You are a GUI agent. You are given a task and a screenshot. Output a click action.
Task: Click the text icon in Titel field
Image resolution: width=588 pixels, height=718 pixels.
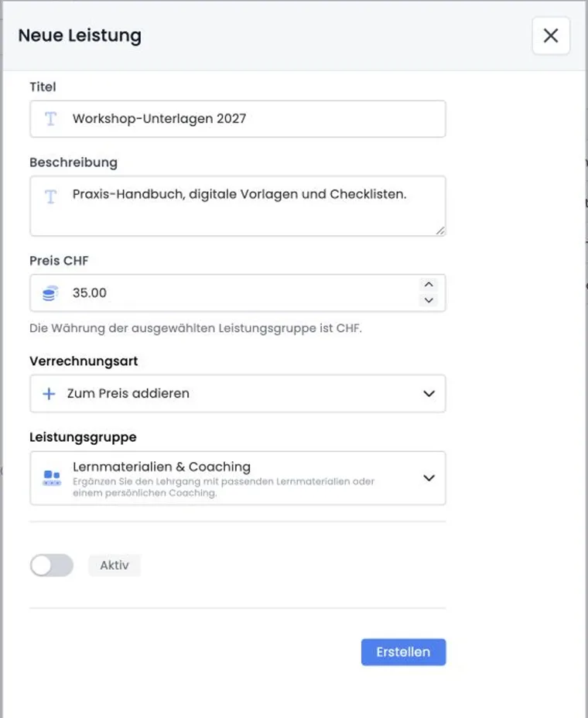coord(50,118)
